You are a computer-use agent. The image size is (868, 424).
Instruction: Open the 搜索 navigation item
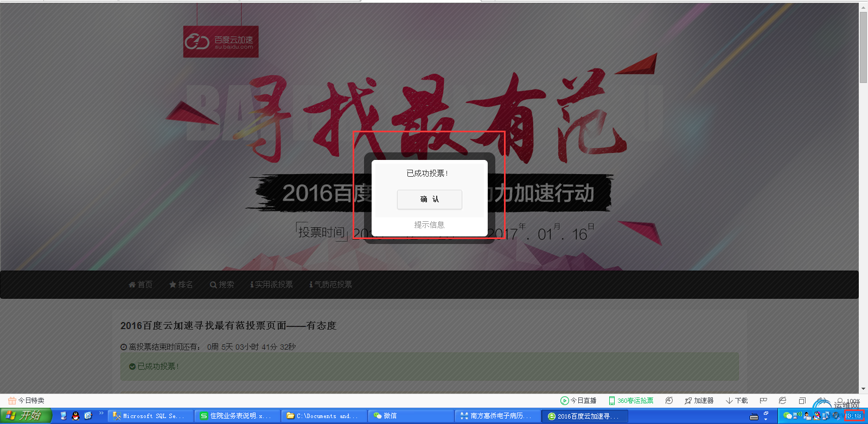click(x=222, y=285)
